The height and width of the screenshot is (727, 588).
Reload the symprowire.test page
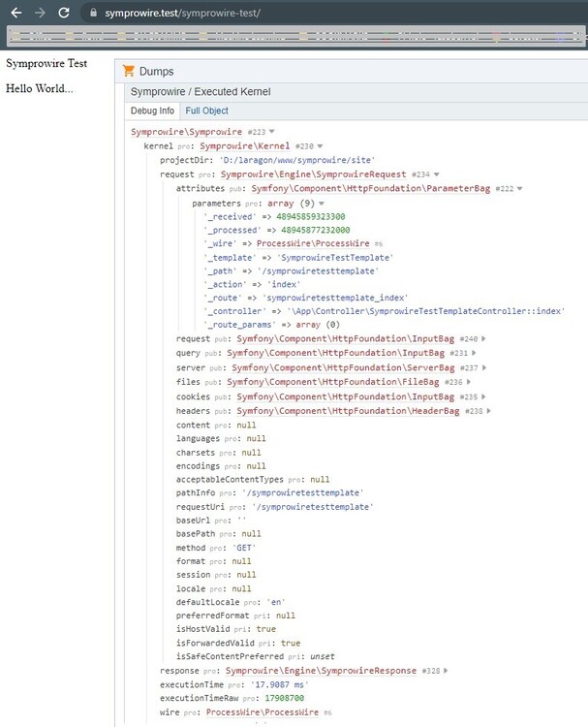pos(64,14)
